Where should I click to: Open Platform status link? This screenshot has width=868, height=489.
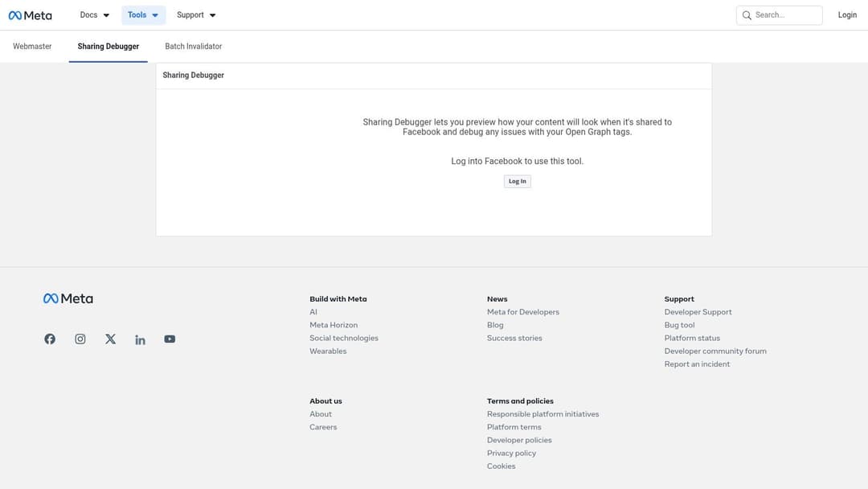pyautogui.click(x=693, y=338)
